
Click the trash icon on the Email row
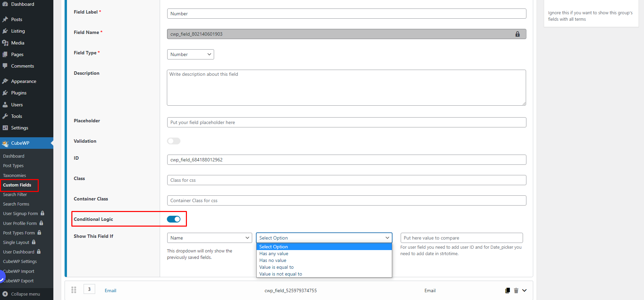[x=516, y=290]
